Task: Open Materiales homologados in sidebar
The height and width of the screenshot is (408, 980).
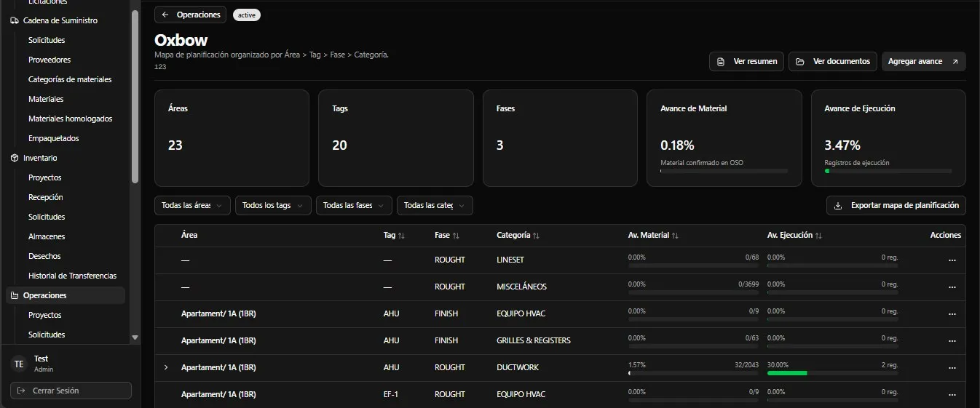Action: tap(70, 119)
